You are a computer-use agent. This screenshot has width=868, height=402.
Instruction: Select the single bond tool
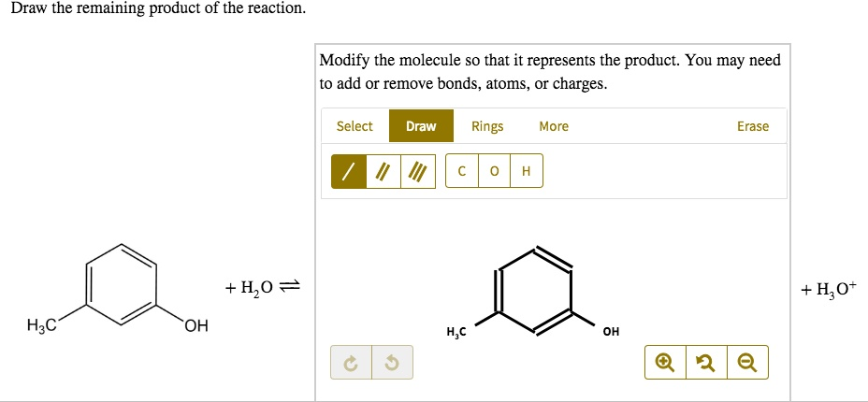(348, 171)
